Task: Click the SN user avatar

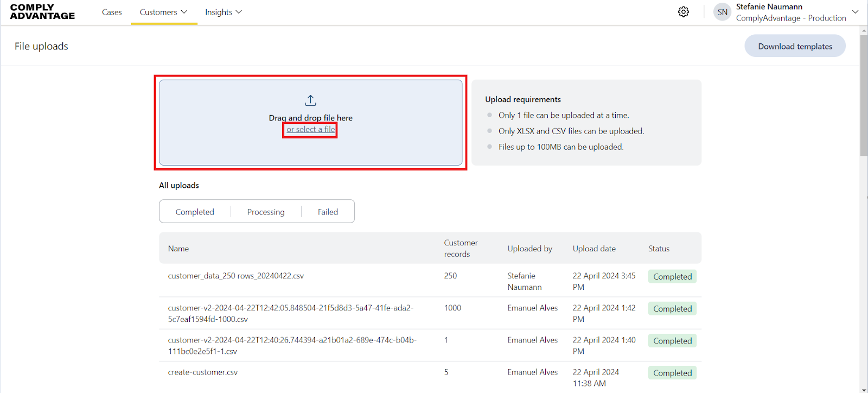Action: (x=722, y=12)
